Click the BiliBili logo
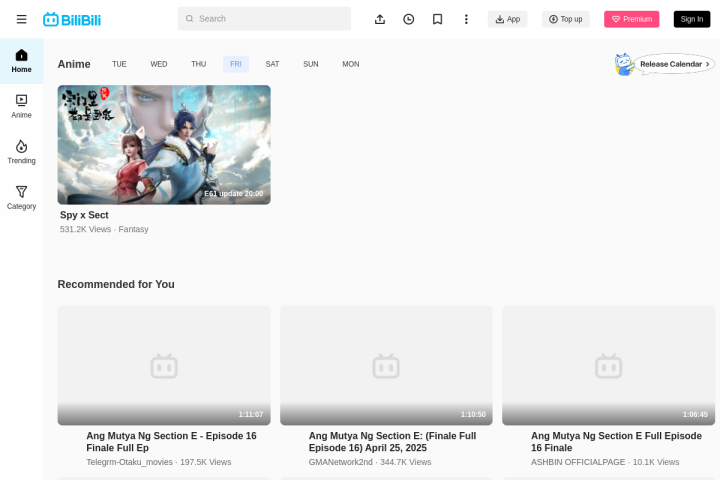Image resolution: width=720 pixels, height=480 pixels. click(72, 19)
